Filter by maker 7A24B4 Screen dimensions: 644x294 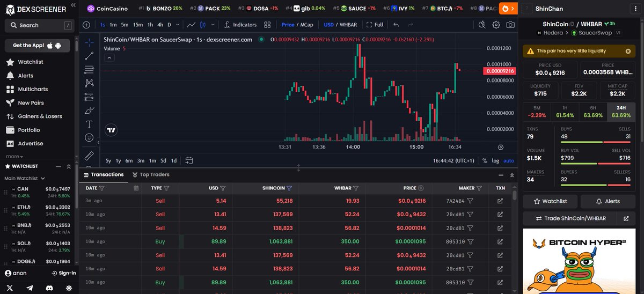(x=470, y=201)
